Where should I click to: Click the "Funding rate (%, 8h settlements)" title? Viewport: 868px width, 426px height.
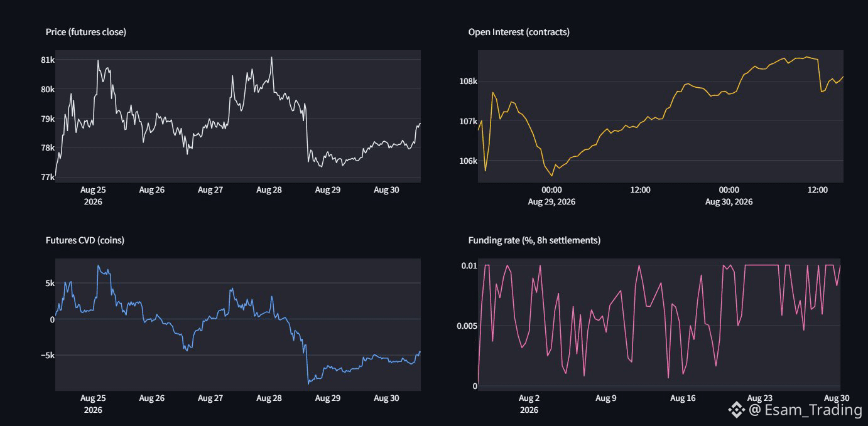pyautogui.click(x=534, y=240)
